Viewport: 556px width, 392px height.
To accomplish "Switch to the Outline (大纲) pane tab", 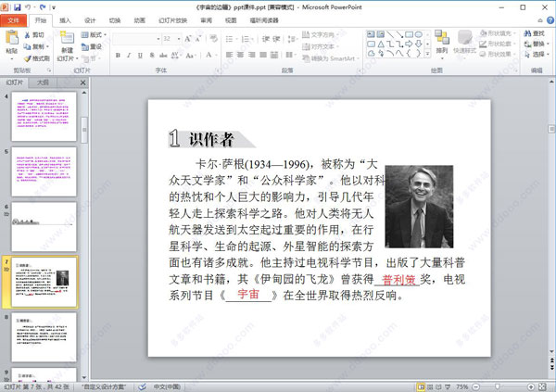I will [43, 82].
